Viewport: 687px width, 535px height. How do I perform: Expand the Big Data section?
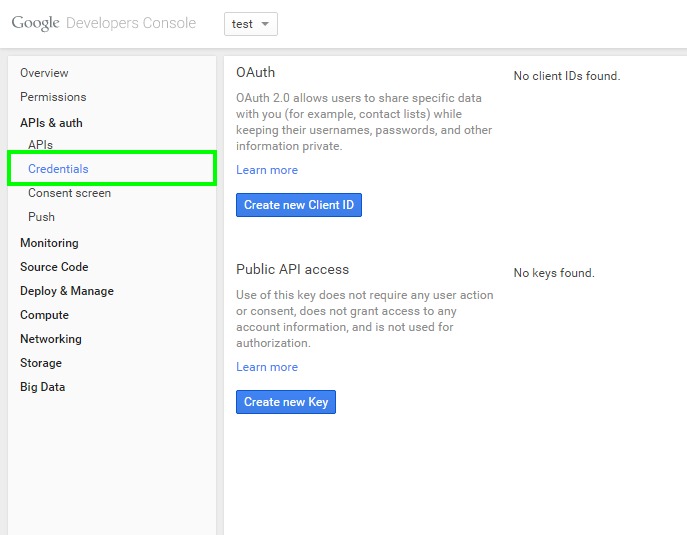coord(42,387)
